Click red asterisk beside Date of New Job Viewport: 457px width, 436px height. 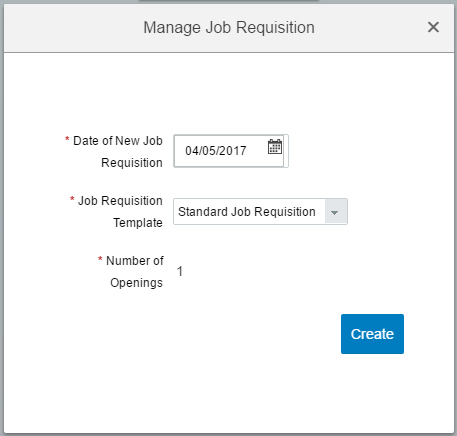tap(67, 139)
